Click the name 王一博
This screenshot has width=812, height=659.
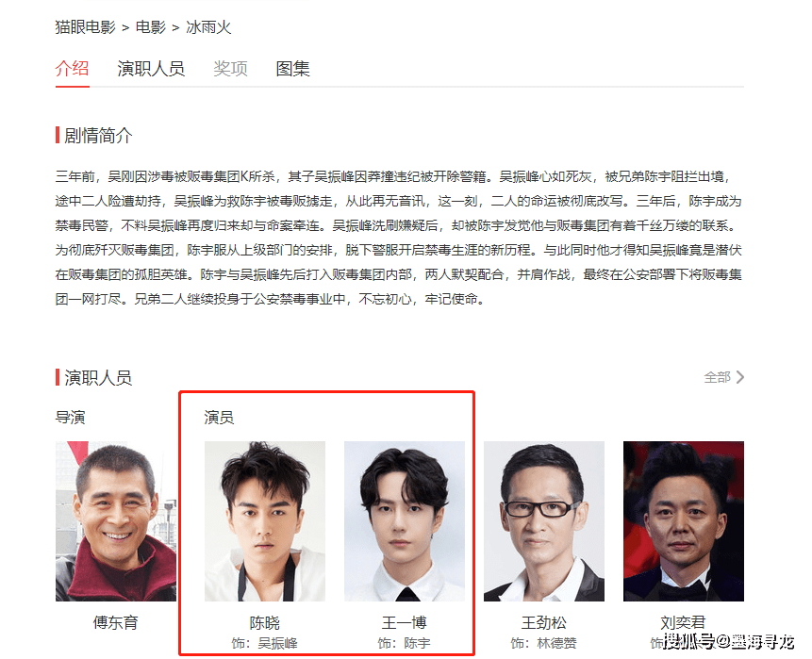pyautogui.click(x=405, y=622)
